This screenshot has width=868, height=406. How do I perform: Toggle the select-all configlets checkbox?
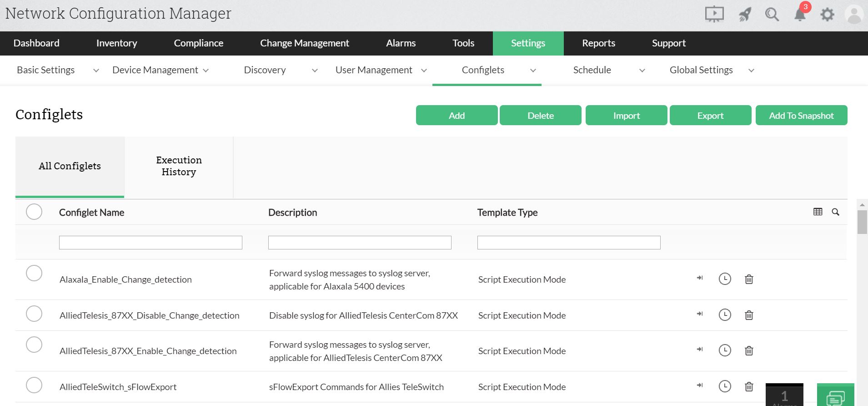point(34,212)
